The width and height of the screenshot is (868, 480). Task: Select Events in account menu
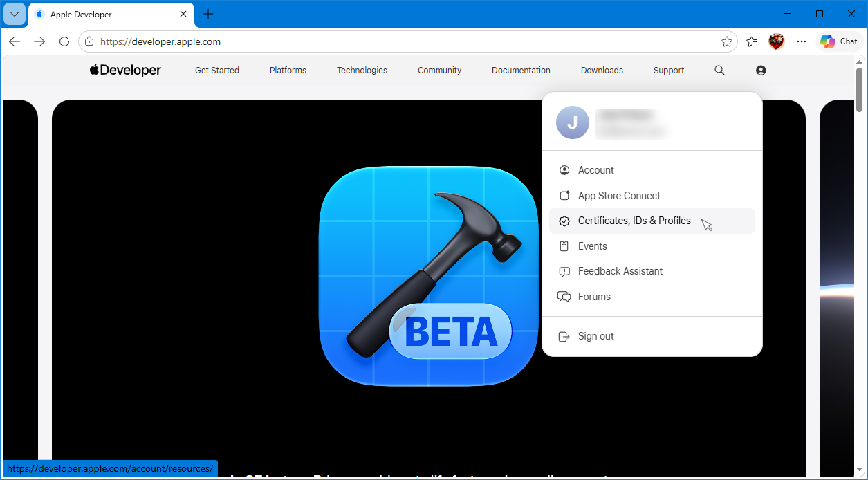coord(652,246)
